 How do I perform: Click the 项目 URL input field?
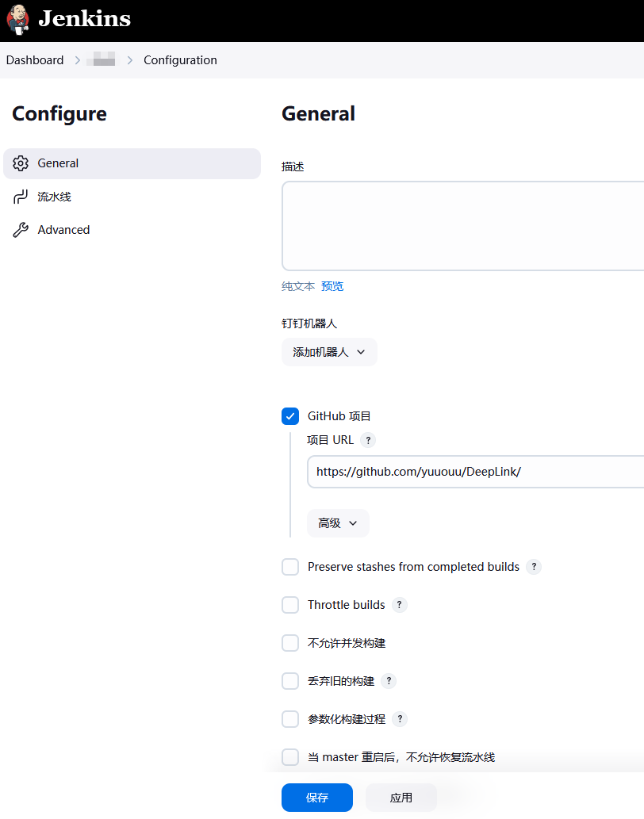click(x=476, y=472)
